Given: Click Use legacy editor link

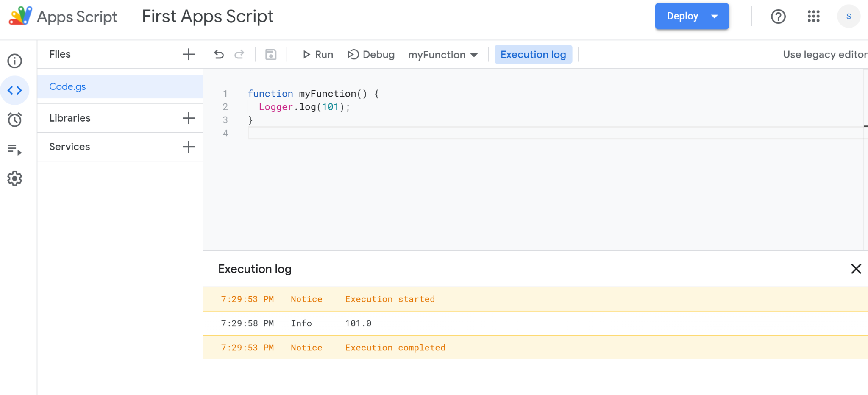Looking at the screenshot, I should pos(825,55).
